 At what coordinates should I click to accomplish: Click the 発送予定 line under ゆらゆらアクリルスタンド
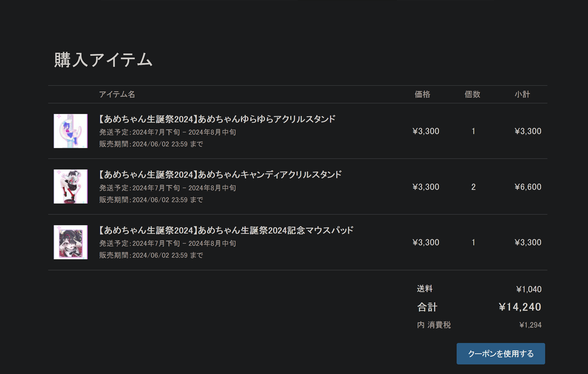(167, 132)
